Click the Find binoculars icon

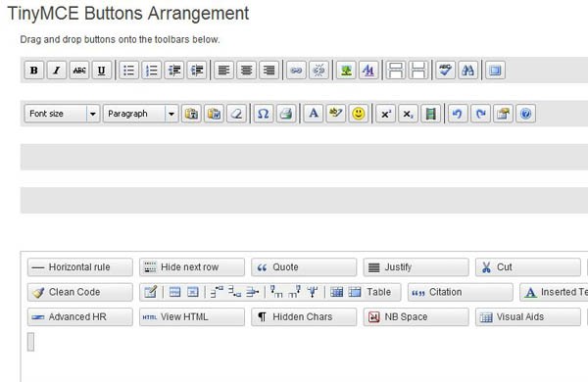click(468, 71)
